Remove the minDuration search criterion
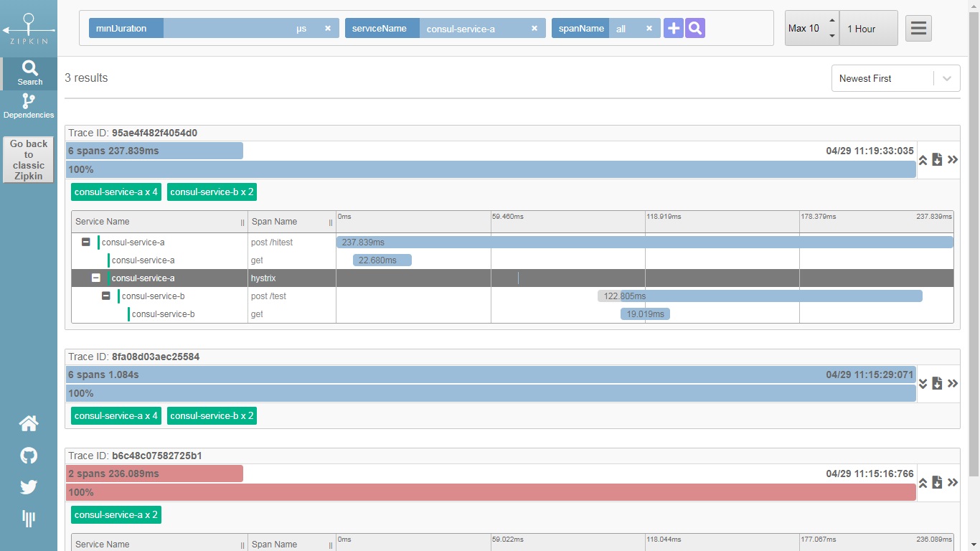This screenshot has height=551, width=980. (328, 29)
